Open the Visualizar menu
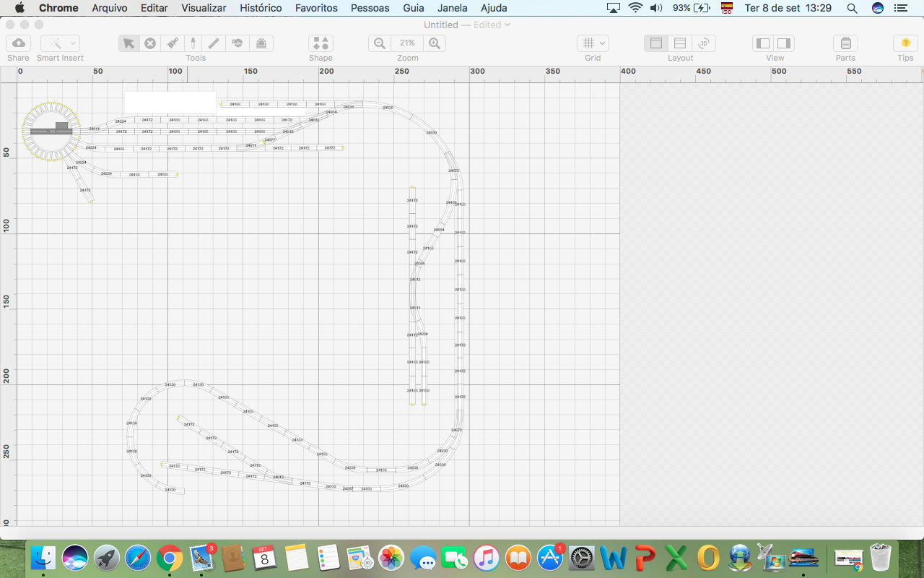This screenshot has width=924, height=578. [x=204, y=8]
